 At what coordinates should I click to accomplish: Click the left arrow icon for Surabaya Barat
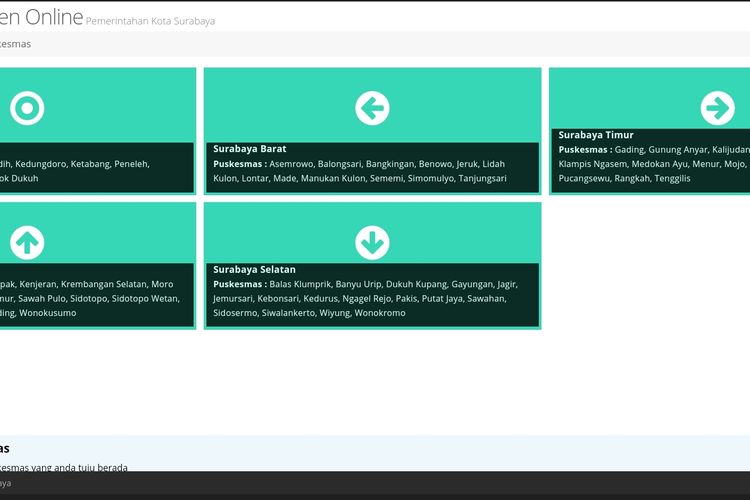point(372,108)
